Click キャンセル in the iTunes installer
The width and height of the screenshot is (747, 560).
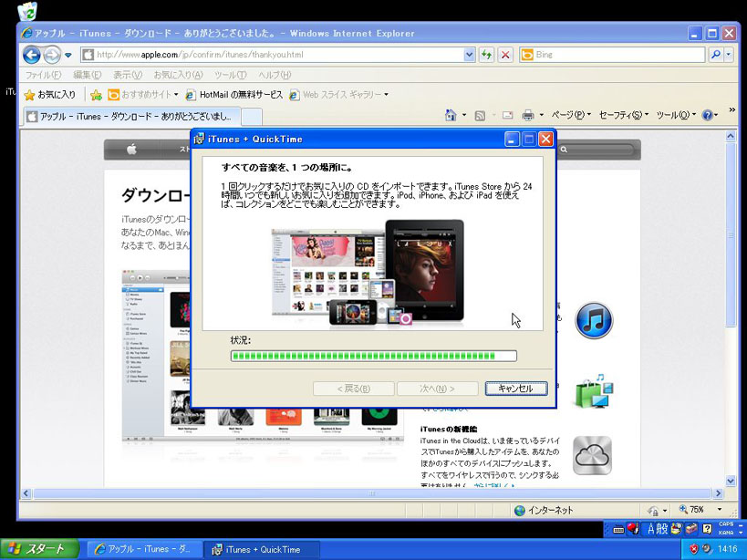click(x=516, y=389)
